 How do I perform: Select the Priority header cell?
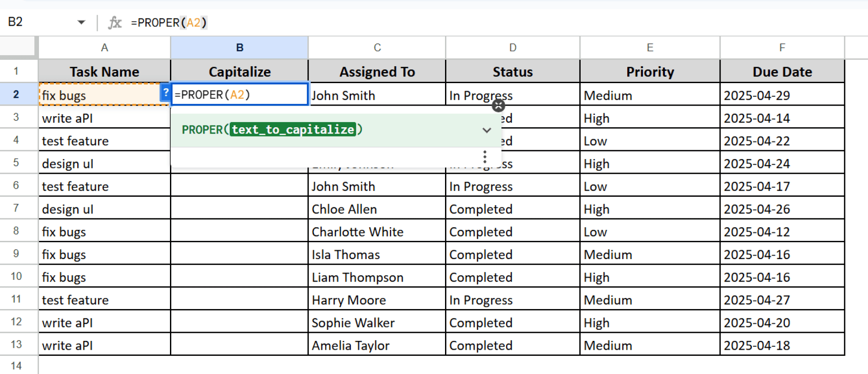point(650,72)
